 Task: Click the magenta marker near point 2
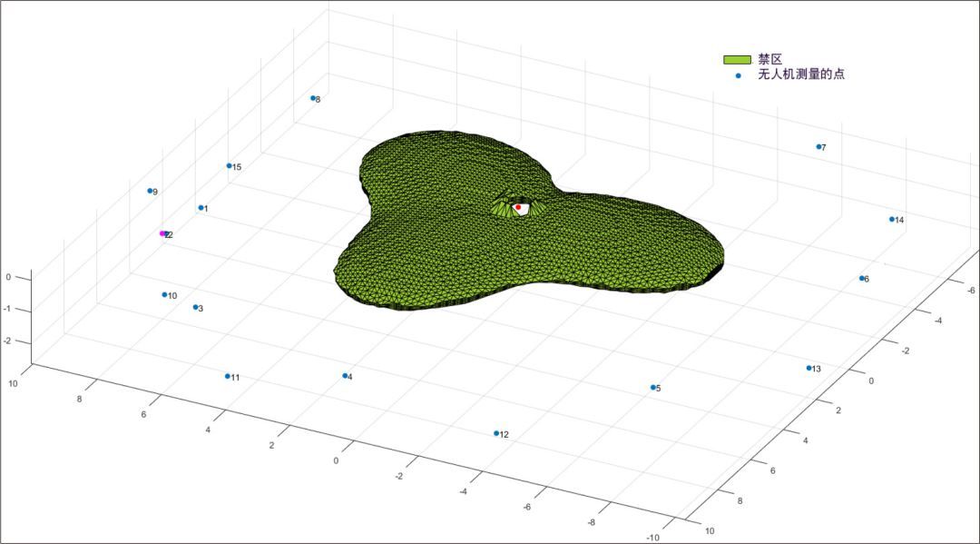coord(162,233)
